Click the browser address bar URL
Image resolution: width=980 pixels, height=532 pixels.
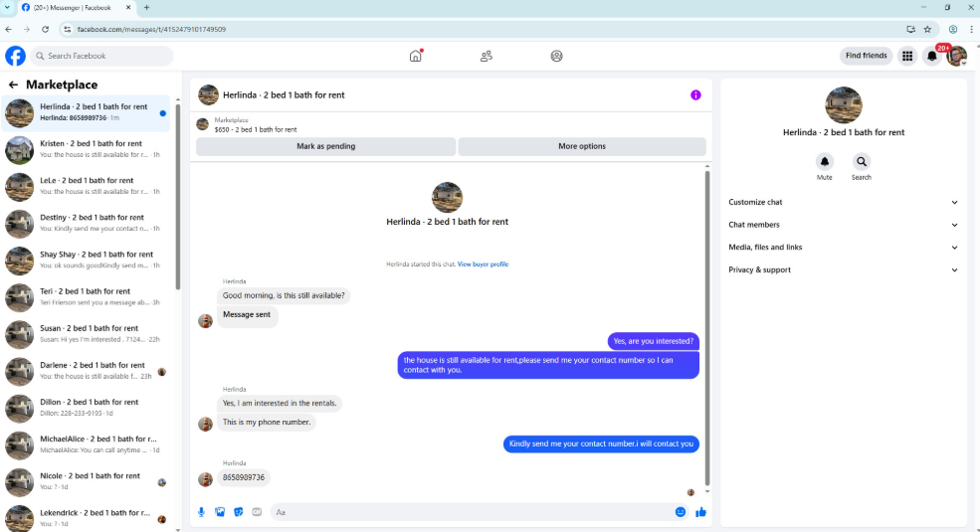point(151,29)
